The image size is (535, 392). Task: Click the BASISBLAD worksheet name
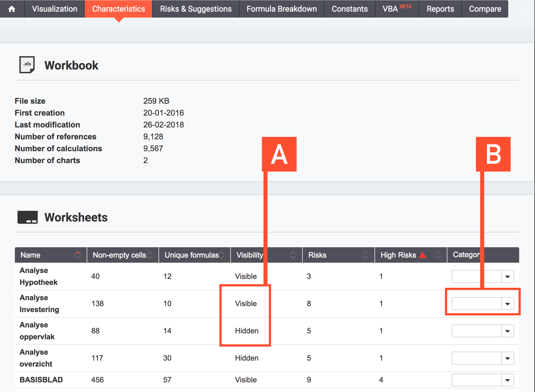[x=41, y=380]
